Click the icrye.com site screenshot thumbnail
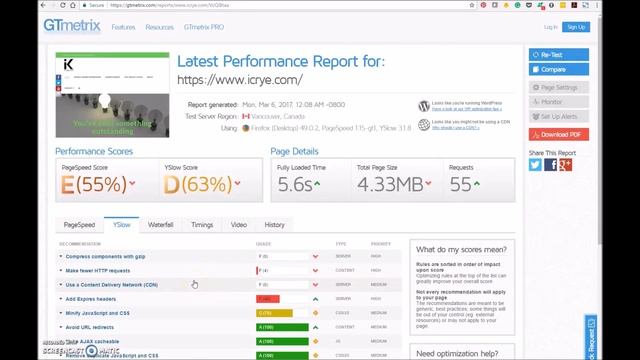Screen dimensions: 640x360 click(x=112, y=95)
